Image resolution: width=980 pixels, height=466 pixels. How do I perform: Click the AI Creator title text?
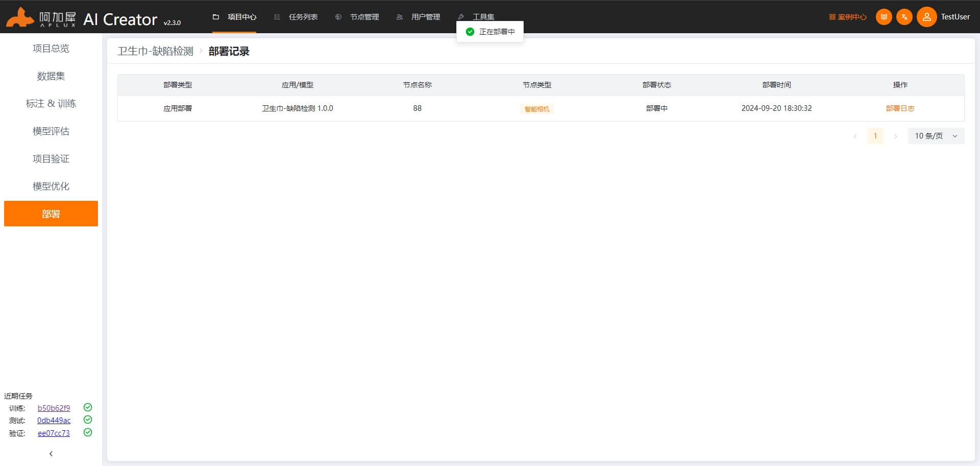coord(120,19)
